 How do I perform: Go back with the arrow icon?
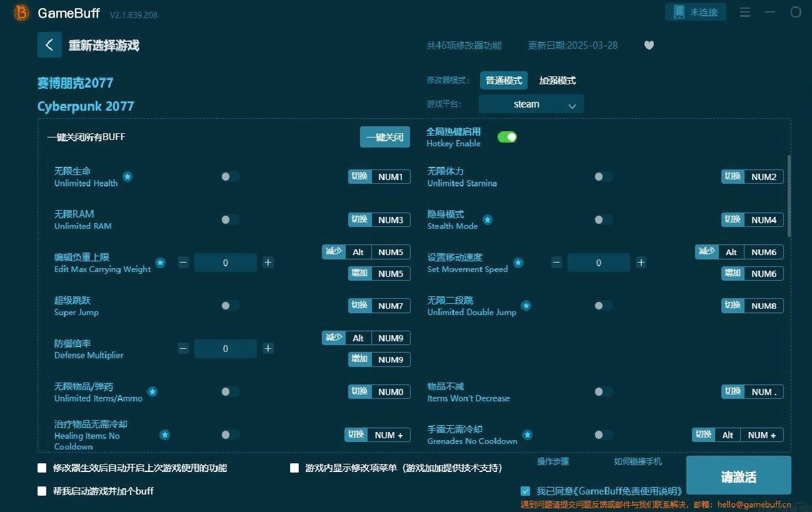click(49, 45)
